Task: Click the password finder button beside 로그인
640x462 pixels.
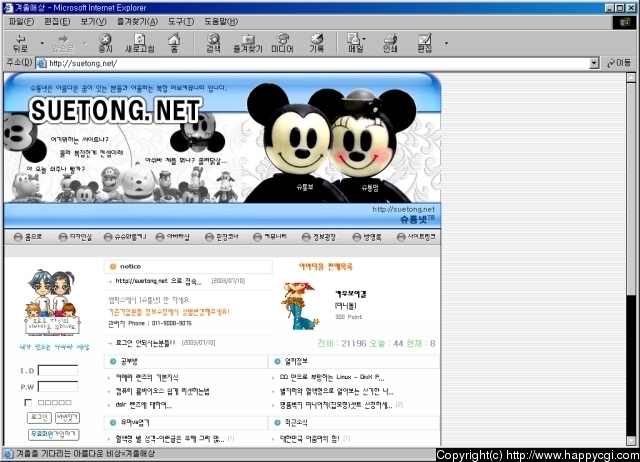Action: pos(67,417)
